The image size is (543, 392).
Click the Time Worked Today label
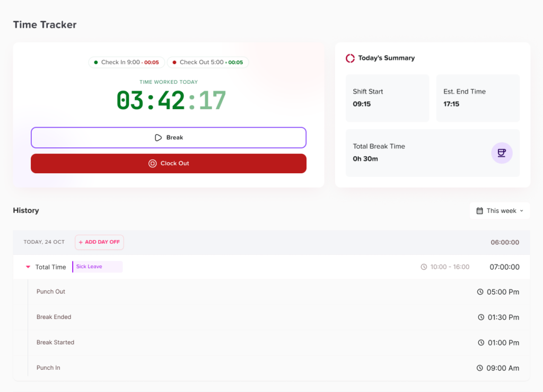[169, 82]
